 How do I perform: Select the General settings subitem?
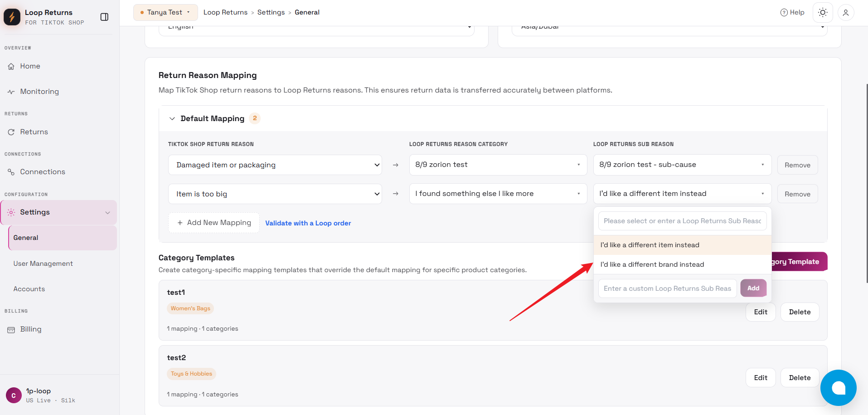tap(63, 238)
